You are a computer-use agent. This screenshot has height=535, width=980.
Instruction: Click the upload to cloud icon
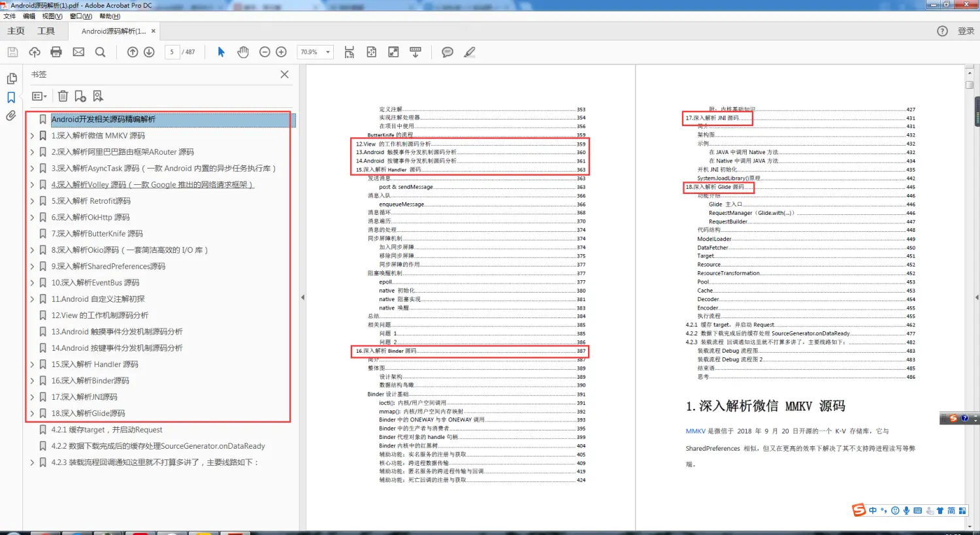[34, 52]
